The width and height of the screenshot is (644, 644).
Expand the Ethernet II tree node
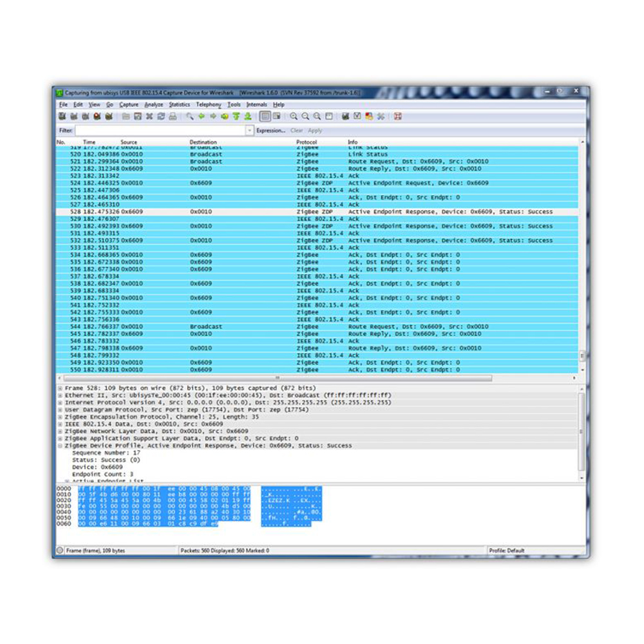pos(60,395)
